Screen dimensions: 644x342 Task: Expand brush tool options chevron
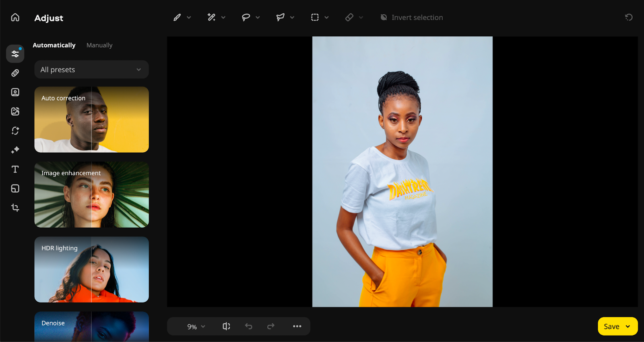(x=189, y=17)
